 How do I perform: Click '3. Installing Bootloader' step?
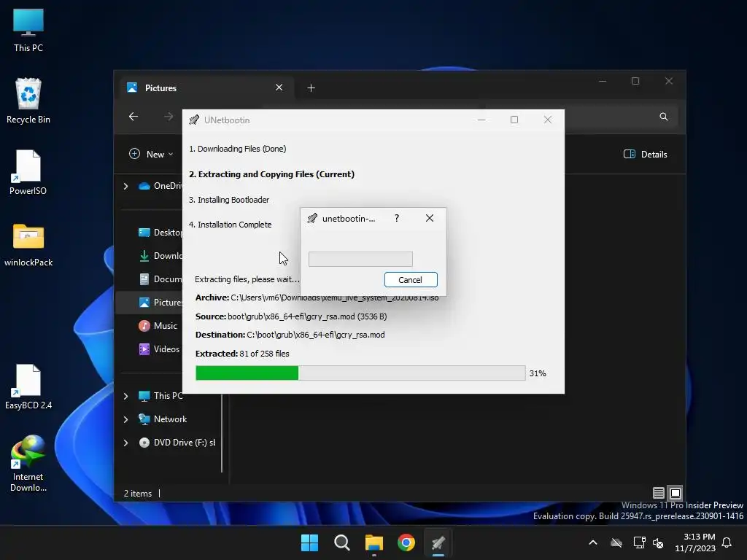228,200
